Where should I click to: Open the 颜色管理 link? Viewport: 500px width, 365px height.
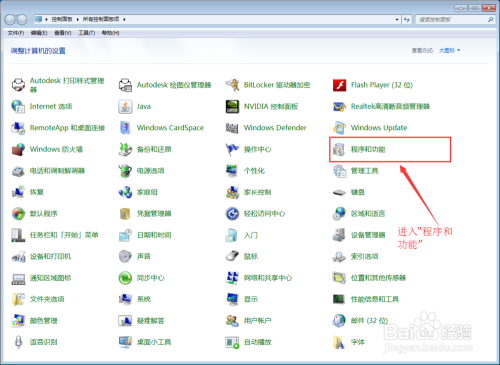[44, 321]
